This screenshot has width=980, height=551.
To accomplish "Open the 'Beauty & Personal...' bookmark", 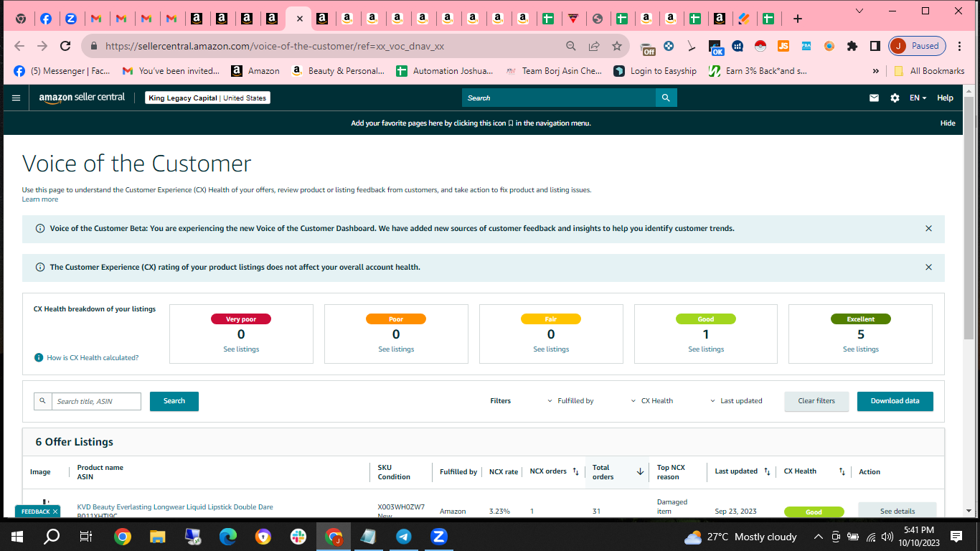I will (338, 71).
